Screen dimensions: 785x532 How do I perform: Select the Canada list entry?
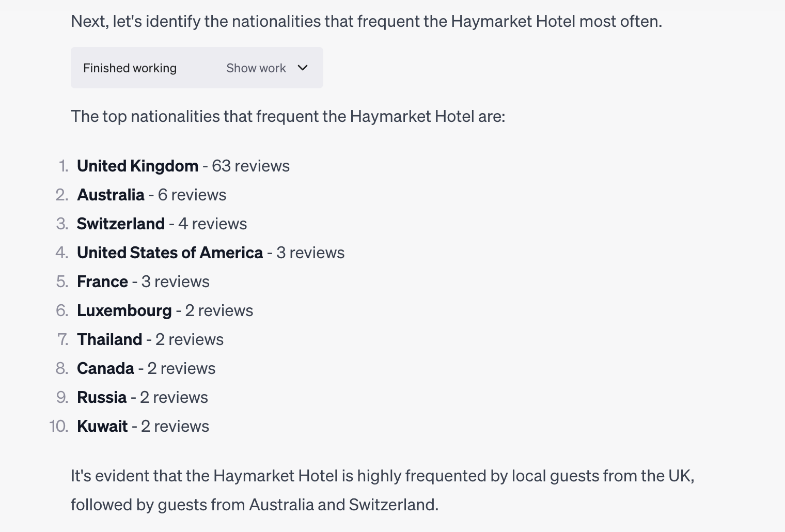[146, 368]
